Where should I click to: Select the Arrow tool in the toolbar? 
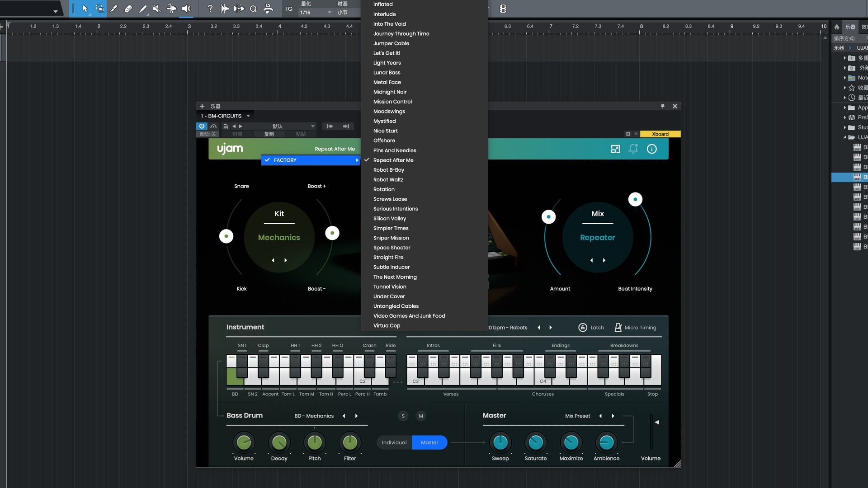click(x=85, y=9)
